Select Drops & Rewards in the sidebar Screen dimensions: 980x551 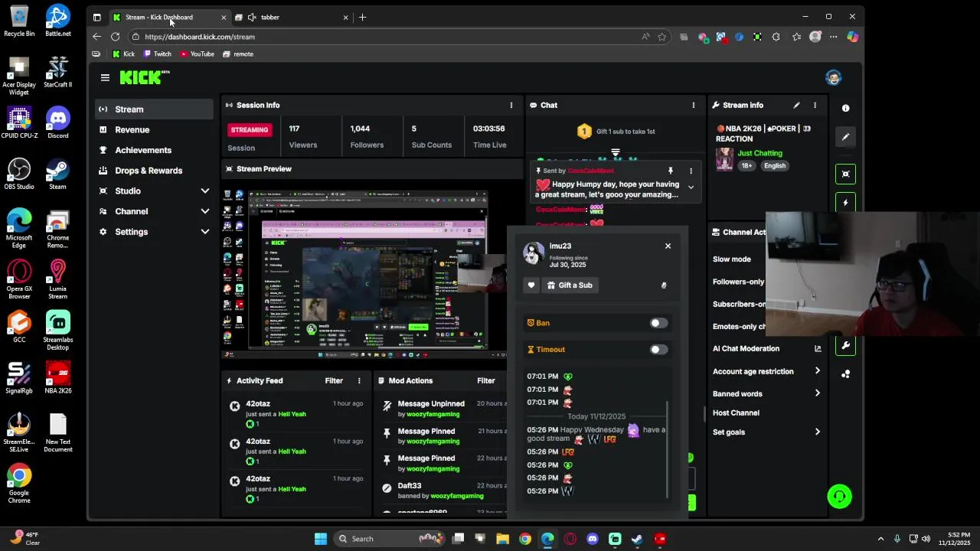point(154,171)
